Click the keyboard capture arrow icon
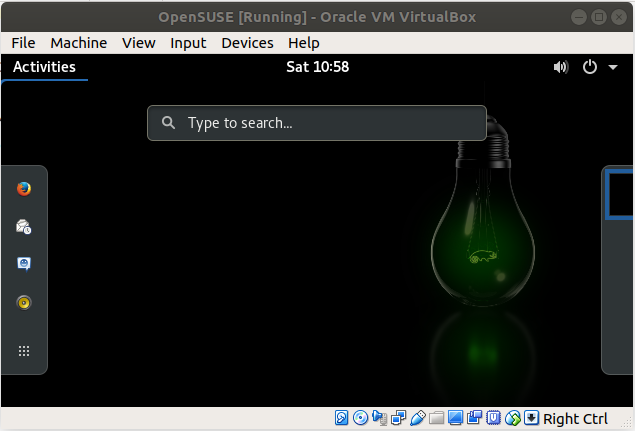The height and width of the screenshot is (431, 635). point(531,418)
